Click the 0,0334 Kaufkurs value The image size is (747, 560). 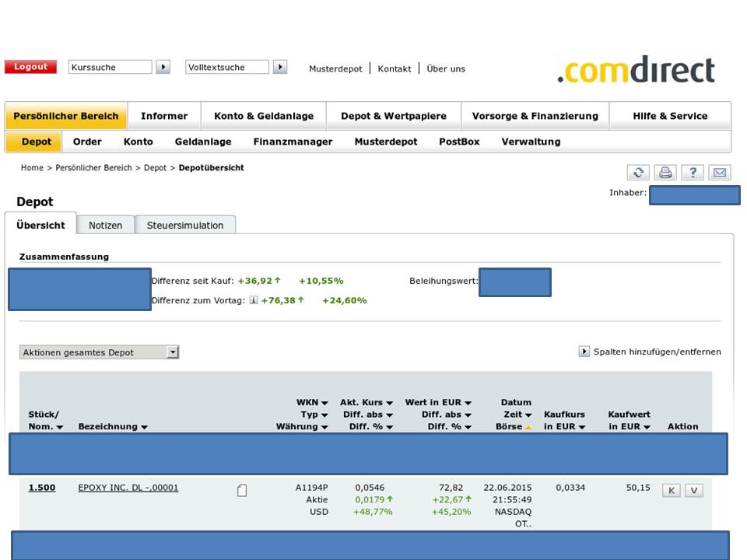point(570,488)
